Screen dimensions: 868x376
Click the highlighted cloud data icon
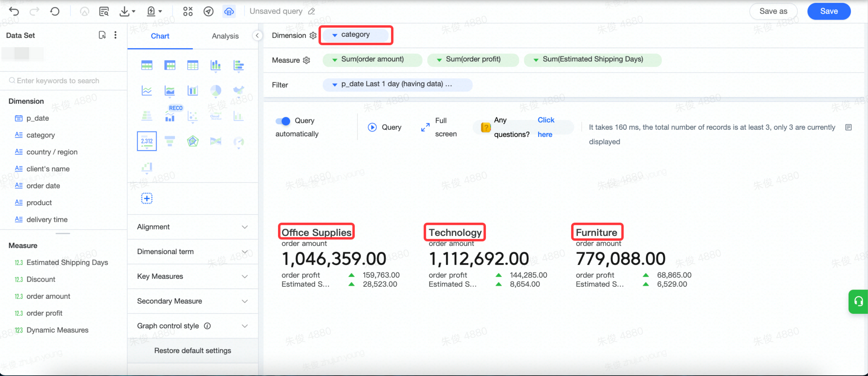229,11
